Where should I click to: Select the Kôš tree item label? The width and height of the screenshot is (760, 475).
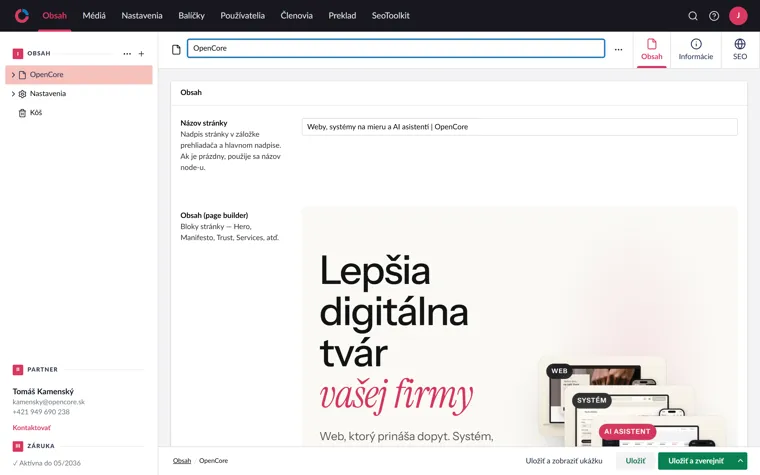pos(36,113)
